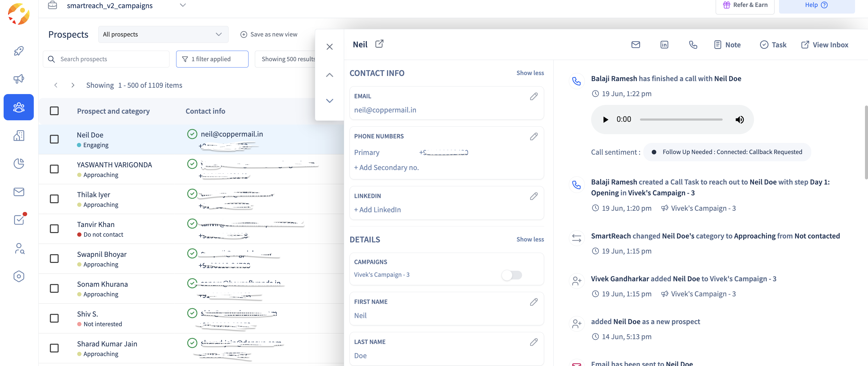868x366 pixels.
Task: Click the right-side vertical scrollbar
Action: [866, 142]
